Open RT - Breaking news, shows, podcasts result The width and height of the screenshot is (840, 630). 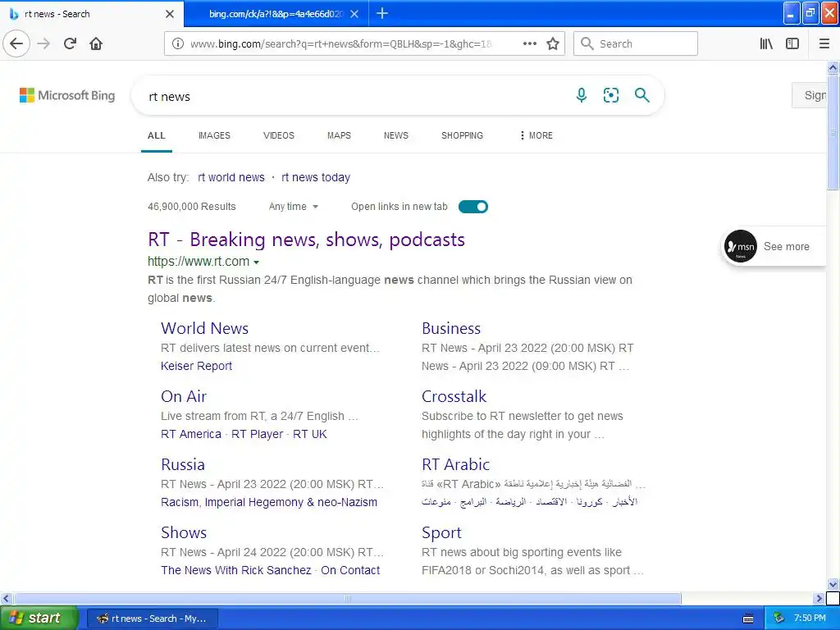pyautogui.click(x=307, y=240)
